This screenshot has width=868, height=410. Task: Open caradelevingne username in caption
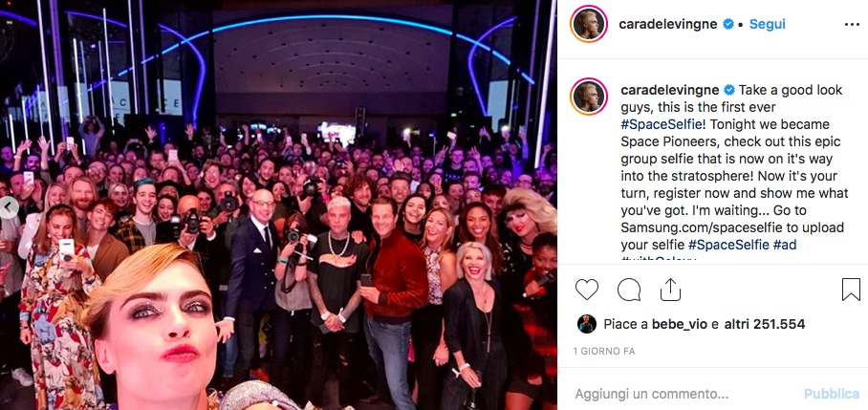pyautogui.click(x=670, y=90)
